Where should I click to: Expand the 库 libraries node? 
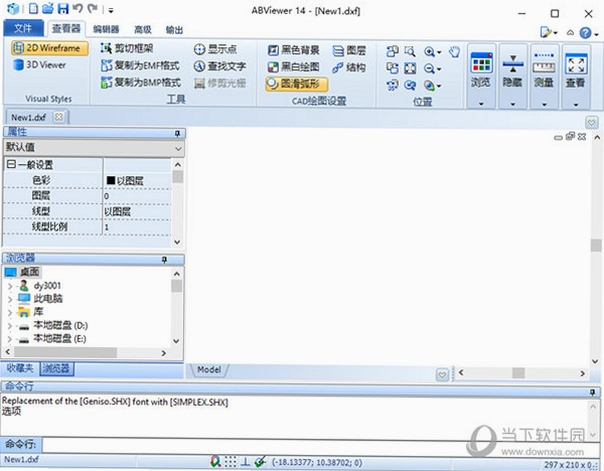(x=10, y=313)
